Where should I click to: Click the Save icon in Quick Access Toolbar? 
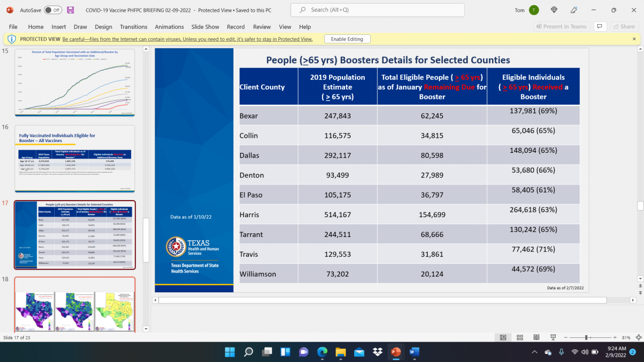[x=70, y=10]
